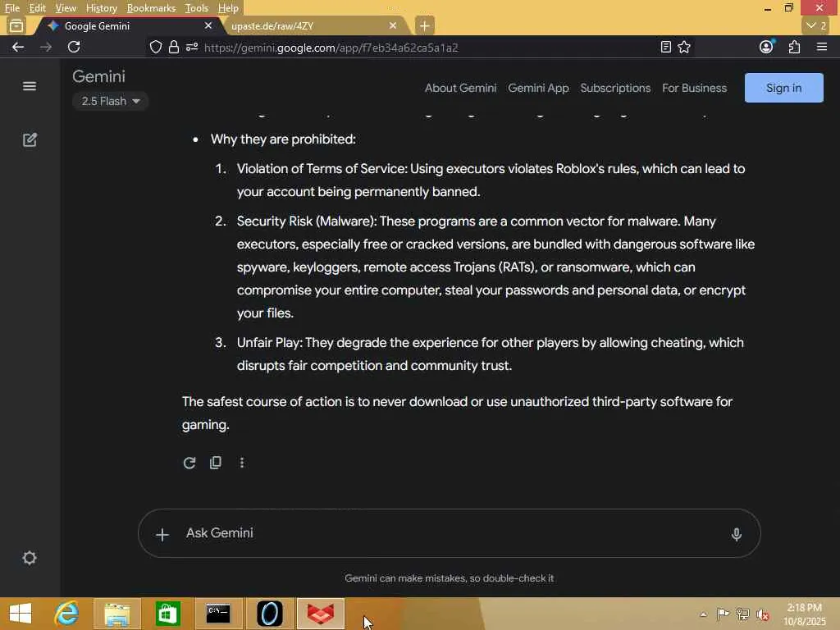The height and width of the screenshot is (630, 840).
Task: Open the About Gemini link
Action: 461,88
